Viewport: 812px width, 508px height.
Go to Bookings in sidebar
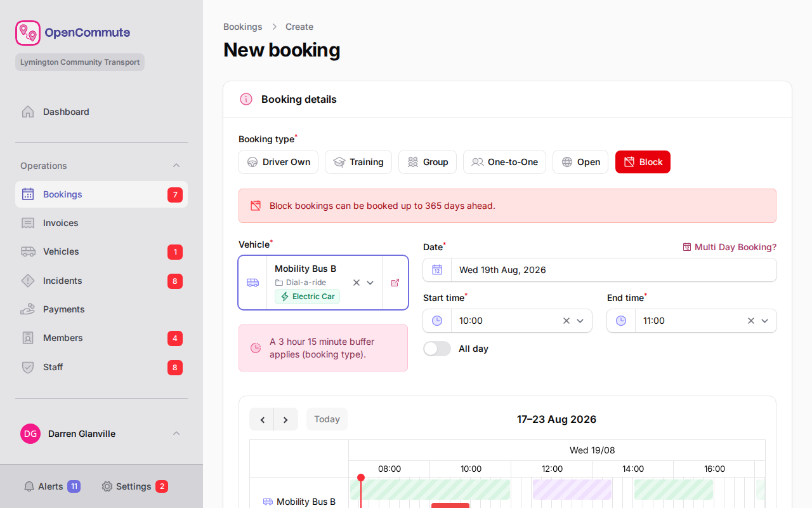[101, 194]
